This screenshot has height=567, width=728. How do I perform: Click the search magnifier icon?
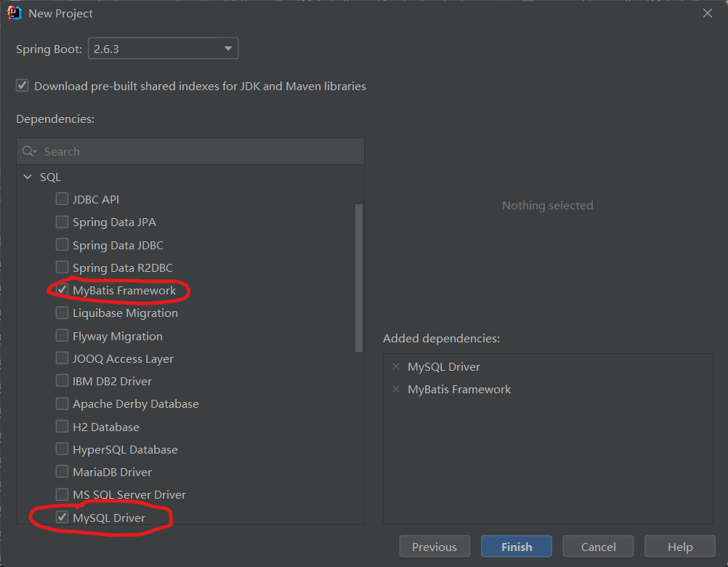pos(28,150)
